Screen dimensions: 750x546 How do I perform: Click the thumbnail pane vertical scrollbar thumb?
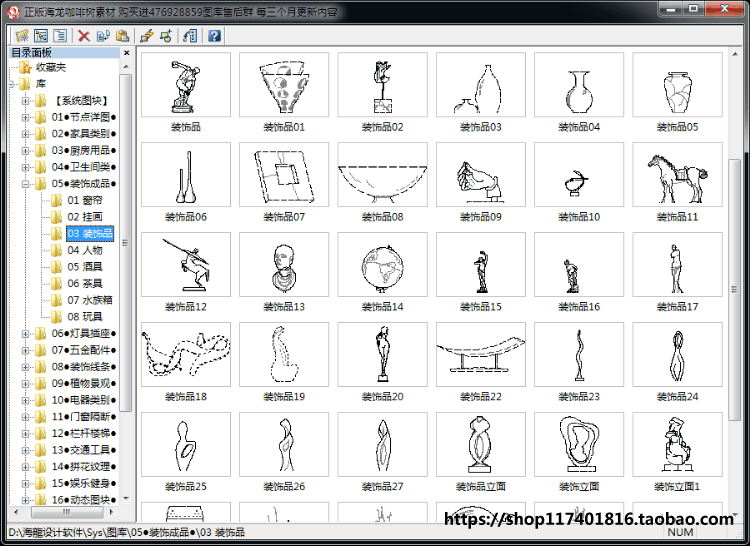[734, 289]
